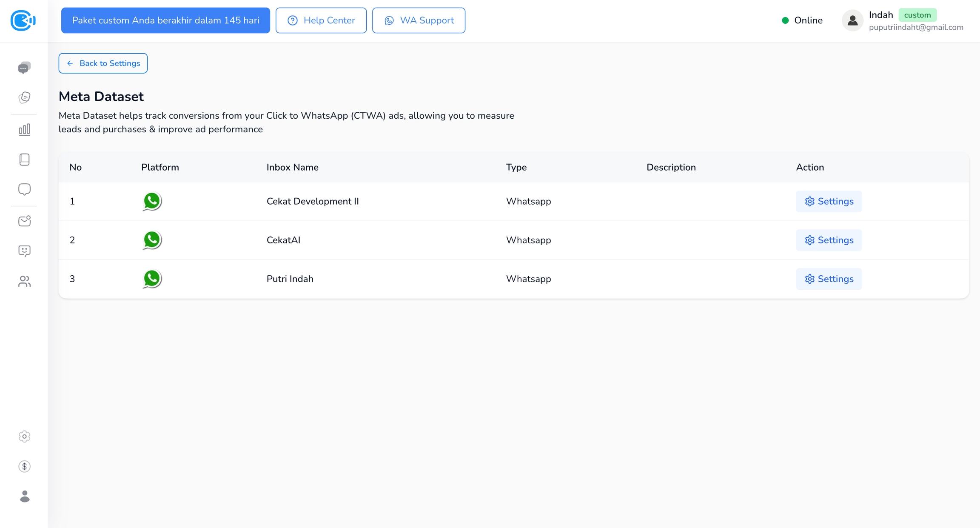Go back with Back to Settings button
This screenshot has width=980, height=528.
tap(103, 63)
